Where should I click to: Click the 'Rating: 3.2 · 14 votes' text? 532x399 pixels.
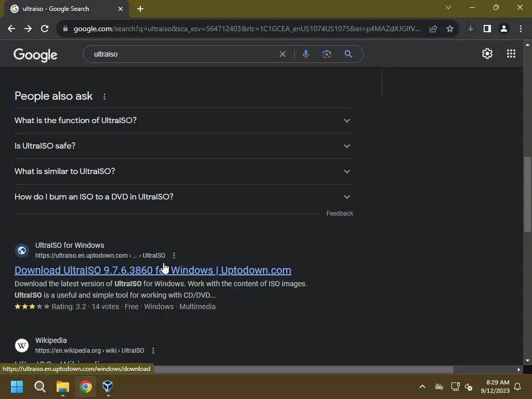coord(85,307)
